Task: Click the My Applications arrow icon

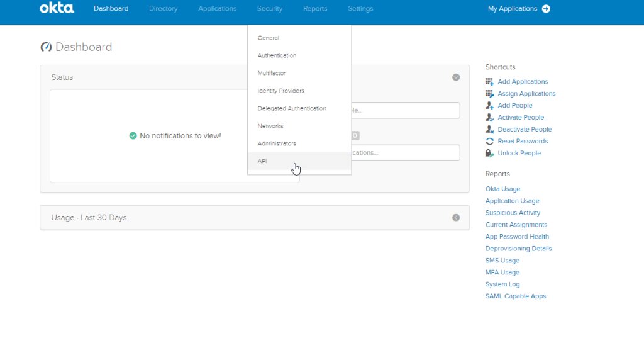Action: (546, 9)
